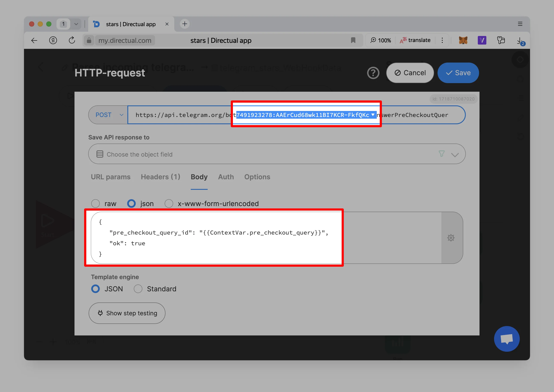
Task: Open the chat support bubble
Action: [506, 339]
